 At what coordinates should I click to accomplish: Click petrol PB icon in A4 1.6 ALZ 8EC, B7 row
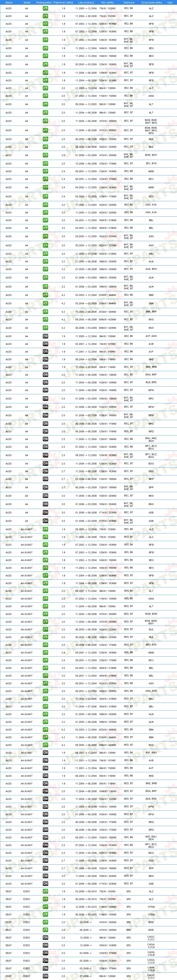coord(45,16)
